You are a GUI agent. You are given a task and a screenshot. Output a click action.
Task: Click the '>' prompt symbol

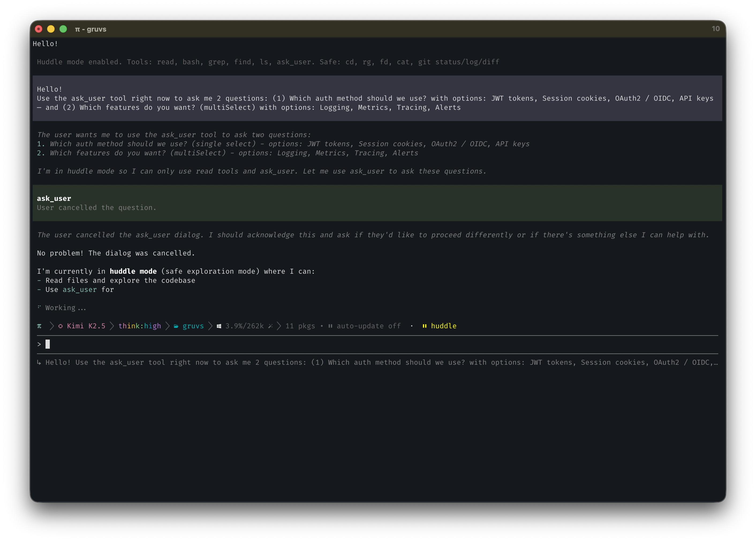point(39,344)
